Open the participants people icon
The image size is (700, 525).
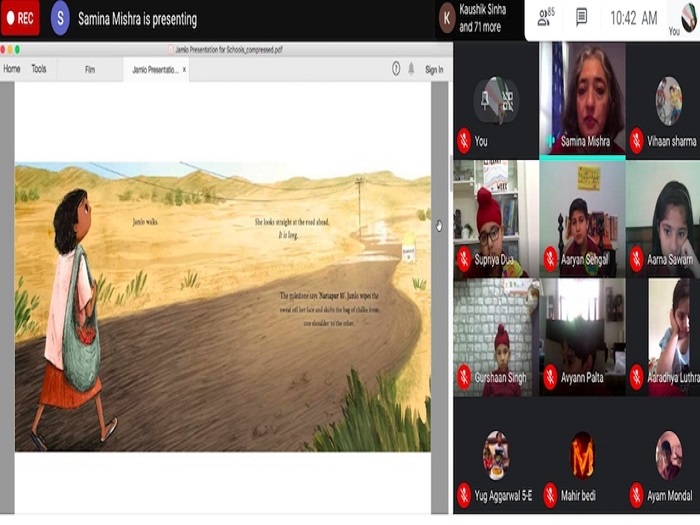[546, 17]
